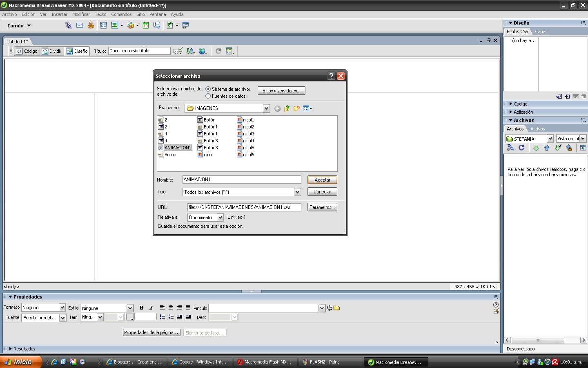The height and width of the screenshot is (368, 588).
Task: Click the Hyperlink icon in Insert bar
Action: [68, 25]
